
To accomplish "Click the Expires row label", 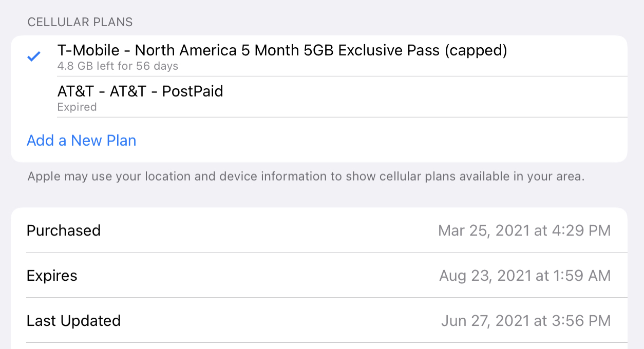I will click(52, 276).
